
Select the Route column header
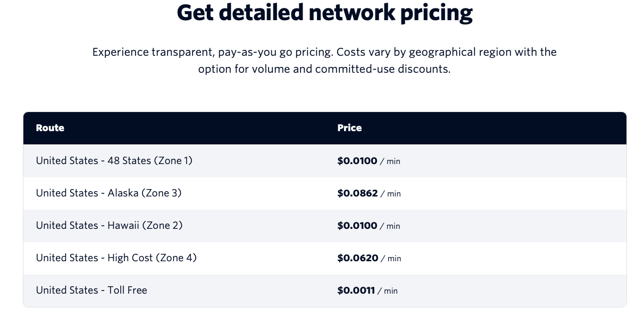point(50,128)
